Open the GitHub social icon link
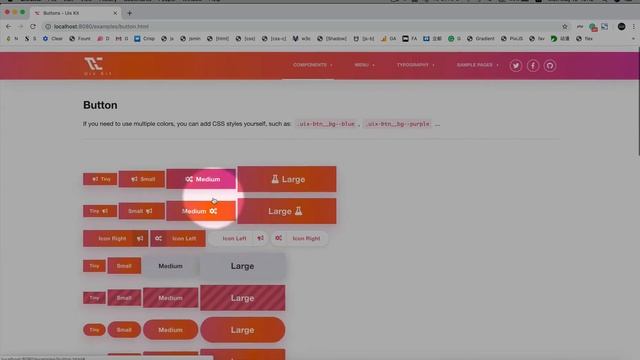640x360 pixels. [549, 66]
